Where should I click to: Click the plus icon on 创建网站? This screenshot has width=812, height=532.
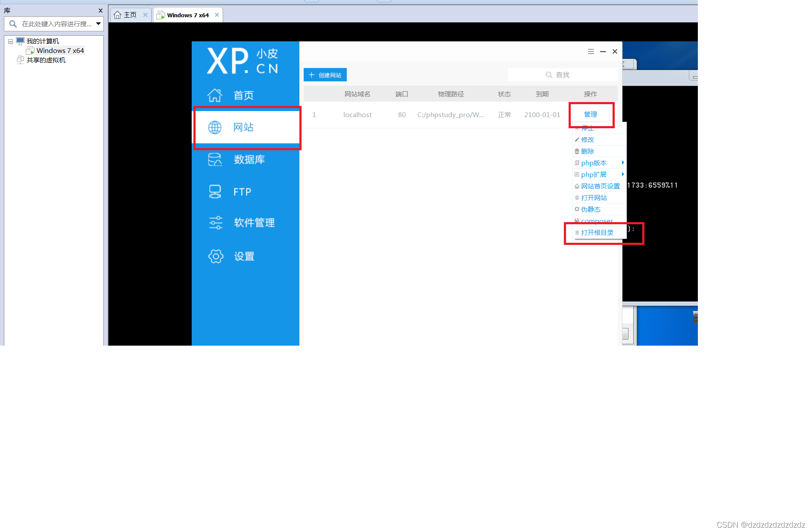[312, 75]
